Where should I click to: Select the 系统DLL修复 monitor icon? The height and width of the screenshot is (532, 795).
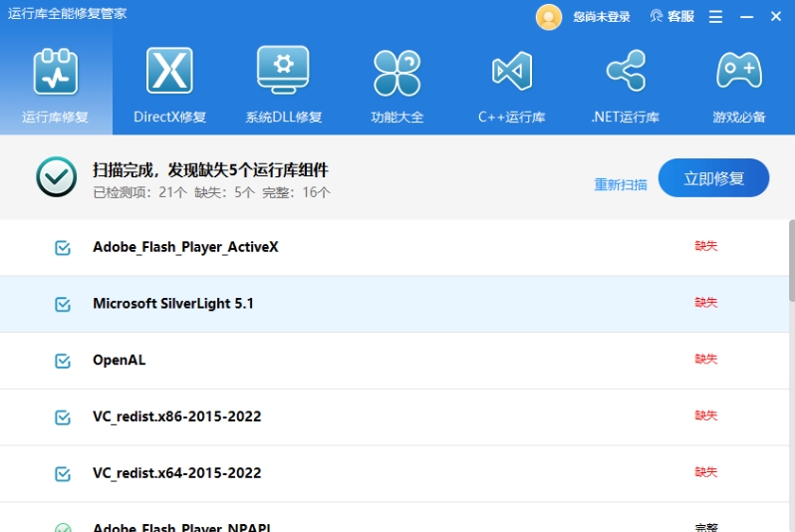click(283, 72)
